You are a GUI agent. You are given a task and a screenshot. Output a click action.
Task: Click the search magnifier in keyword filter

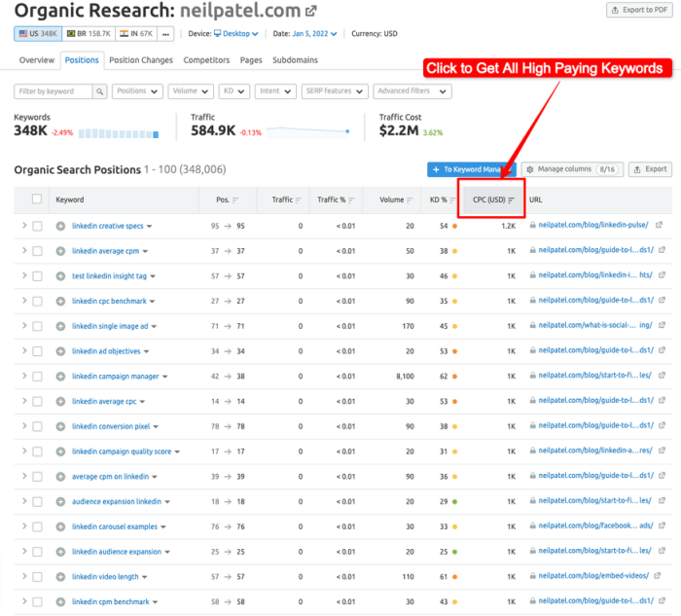pyautogui.click(x=99, y=91)
